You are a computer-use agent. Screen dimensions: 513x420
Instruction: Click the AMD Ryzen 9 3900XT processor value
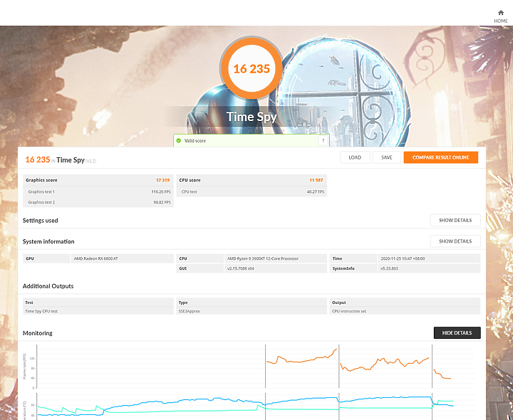[x=263, y=258]
